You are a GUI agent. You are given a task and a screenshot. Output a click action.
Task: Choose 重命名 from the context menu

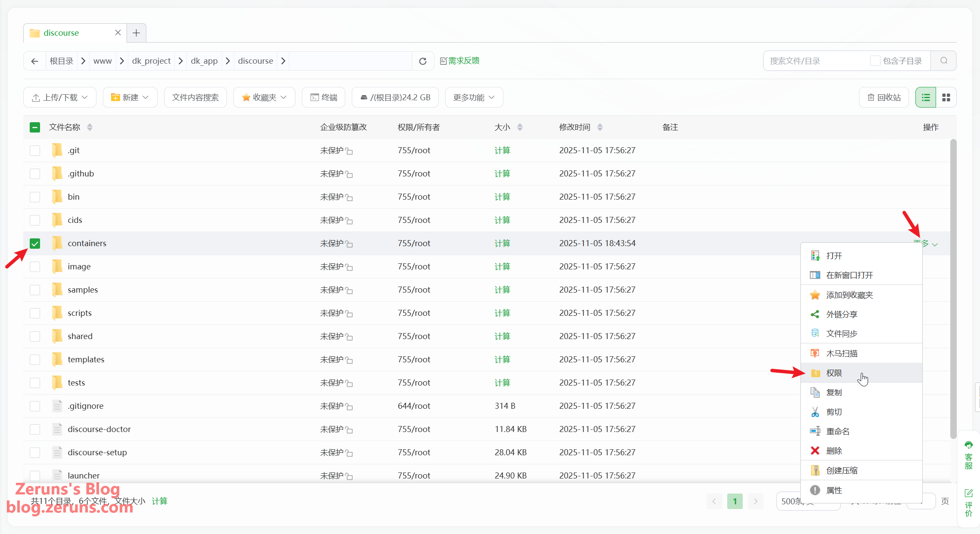click(x=837, y=432)
